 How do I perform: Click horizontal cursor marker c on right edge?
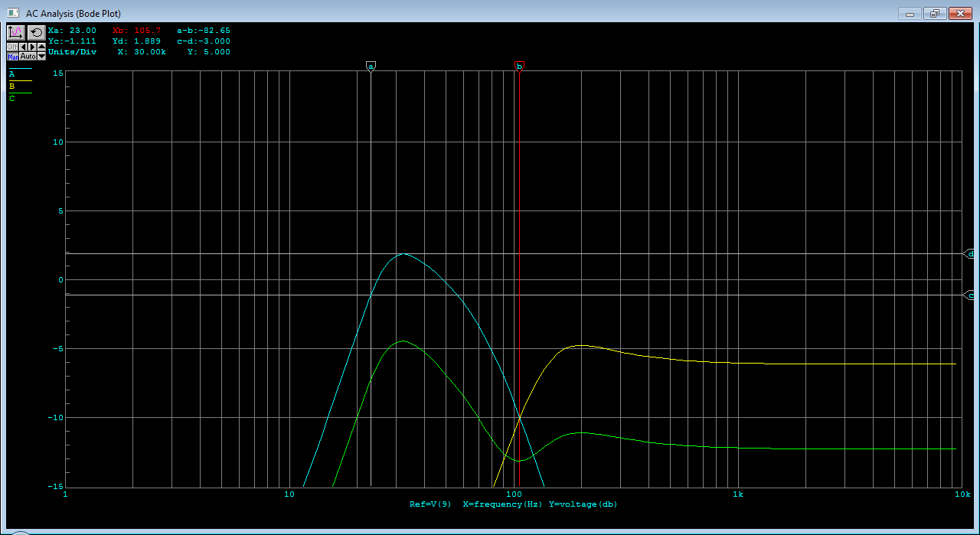pyautogui.click(x=970, y=295)
